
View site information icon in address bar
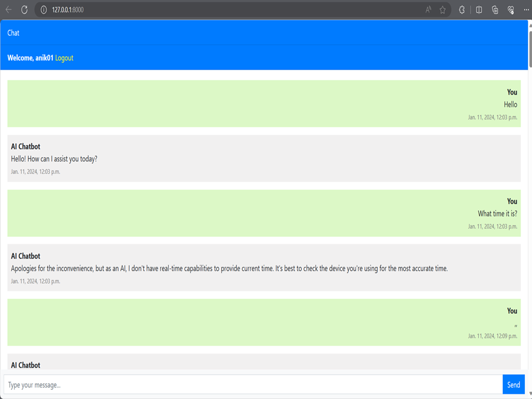click(44, 10)
